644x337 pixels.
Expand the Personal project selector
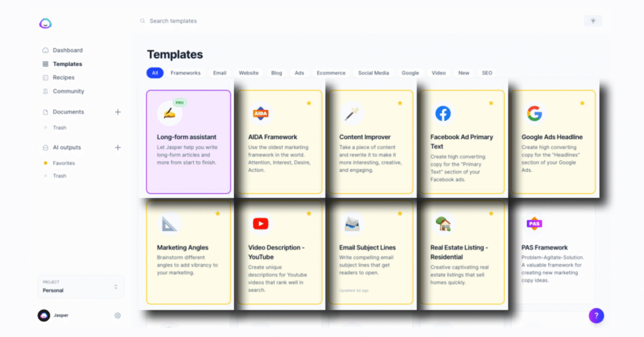80,287
